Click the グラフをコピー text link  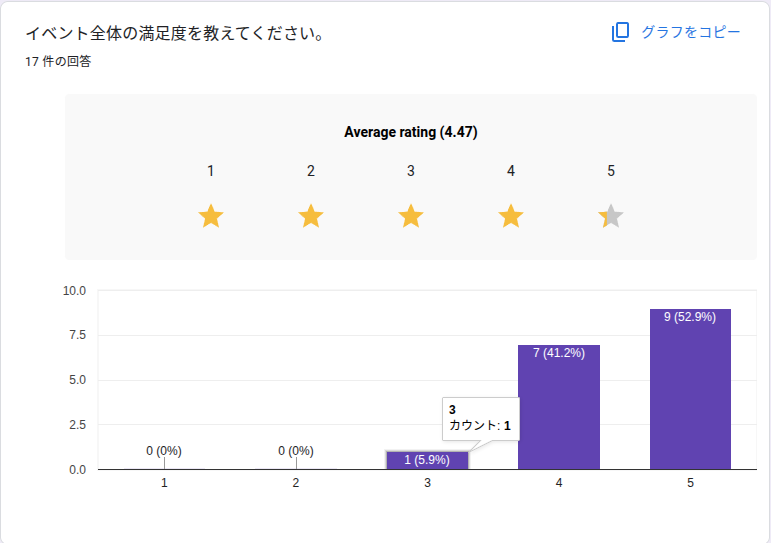pos(691,32)
